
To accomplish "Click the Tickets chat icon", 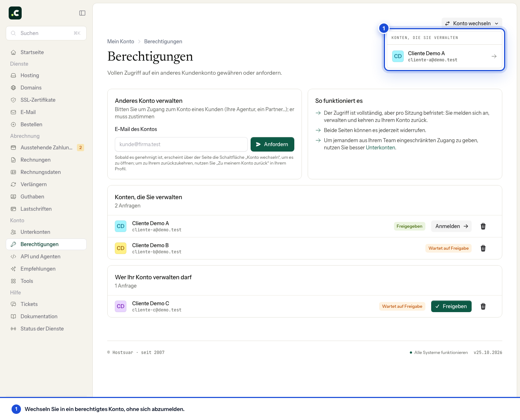I will point(13,304).
